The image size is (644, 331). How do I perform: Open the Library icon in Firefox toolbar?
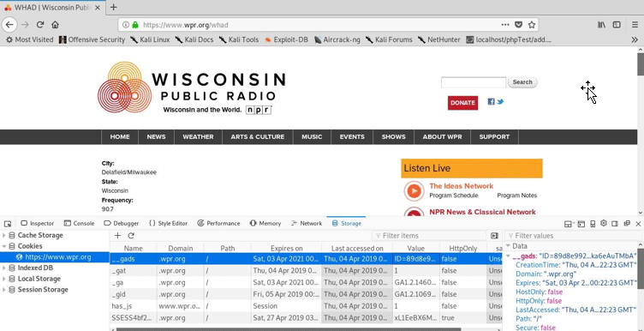[x=602, y=25]
